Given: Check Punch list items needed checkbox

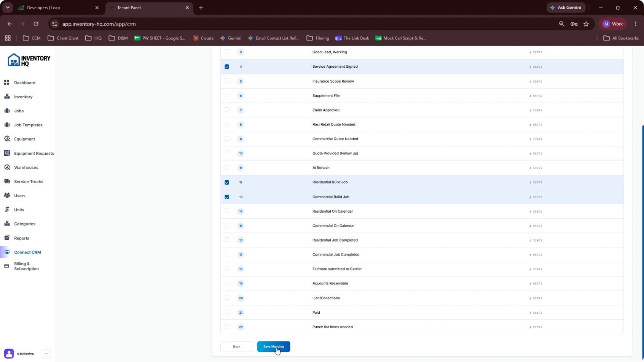Looking at the screenshot, I should click(x=227, y=327).
